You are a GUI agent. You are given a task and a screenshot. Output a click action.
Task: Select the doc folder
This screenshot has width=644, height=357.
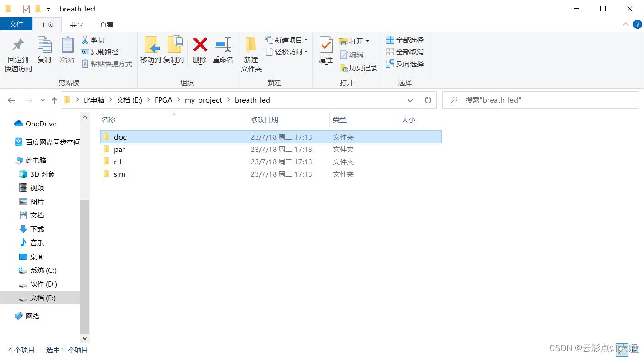click(271, 137)
